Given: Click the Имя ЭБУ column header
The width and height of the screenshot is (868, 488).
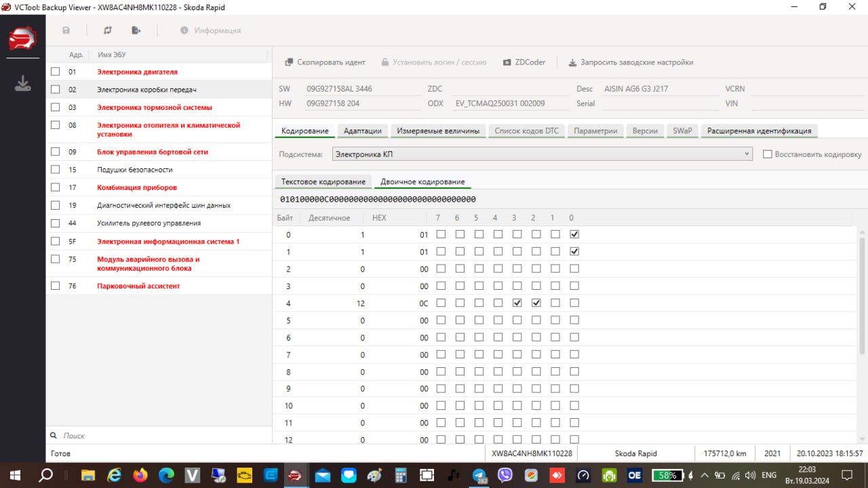Looking at the screenshot, I should coord(112,54).
